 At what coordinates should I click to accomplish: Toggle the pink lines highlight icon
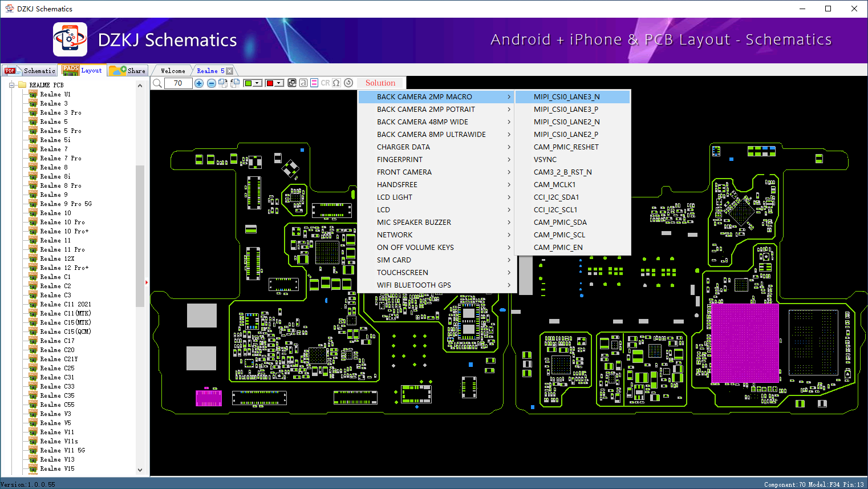point(314,83)
